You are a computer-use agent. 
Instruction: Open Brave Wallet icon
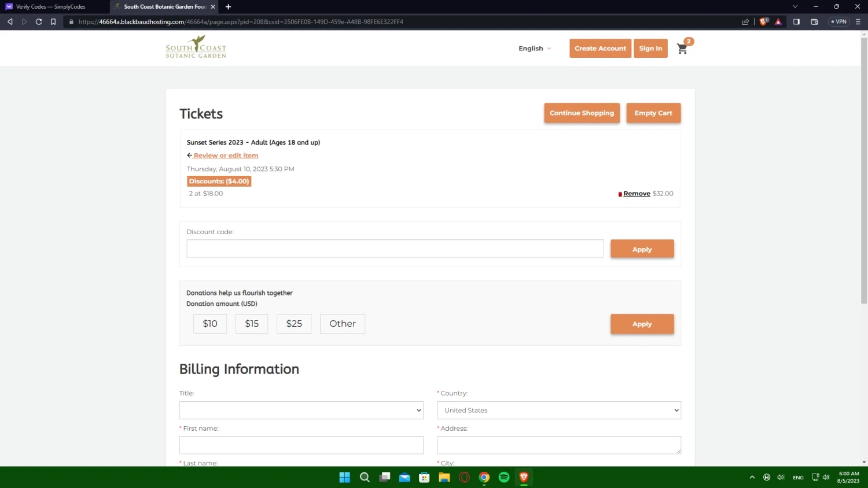pyautogui.click(x=815, y=22)
